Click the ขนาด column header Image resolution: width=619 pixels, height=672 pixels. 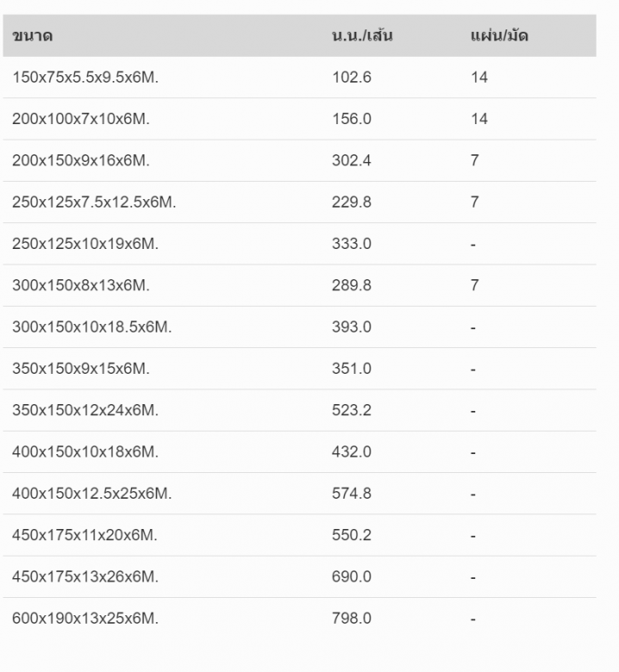[x=33, y=35]
